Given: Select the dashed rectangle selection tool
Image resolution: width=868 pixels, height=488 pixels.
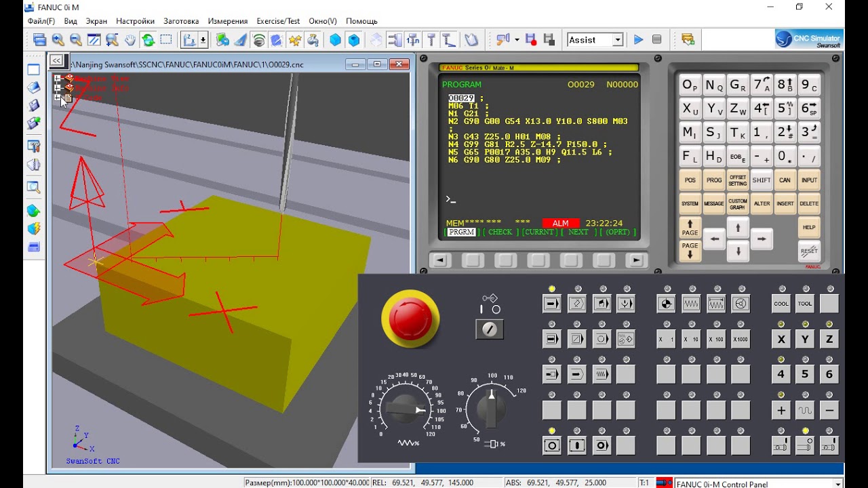Looking at the screenshot, I should tap(166, 40).
